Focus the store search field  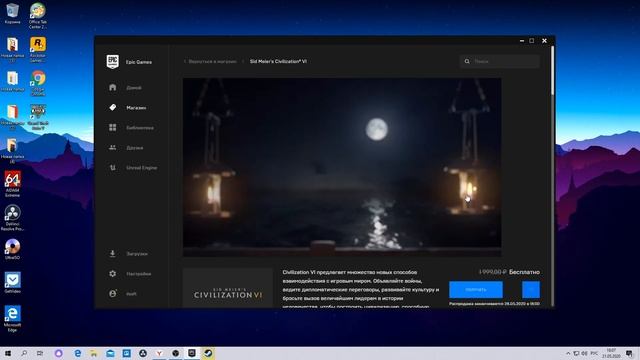(x=500, y=62)
